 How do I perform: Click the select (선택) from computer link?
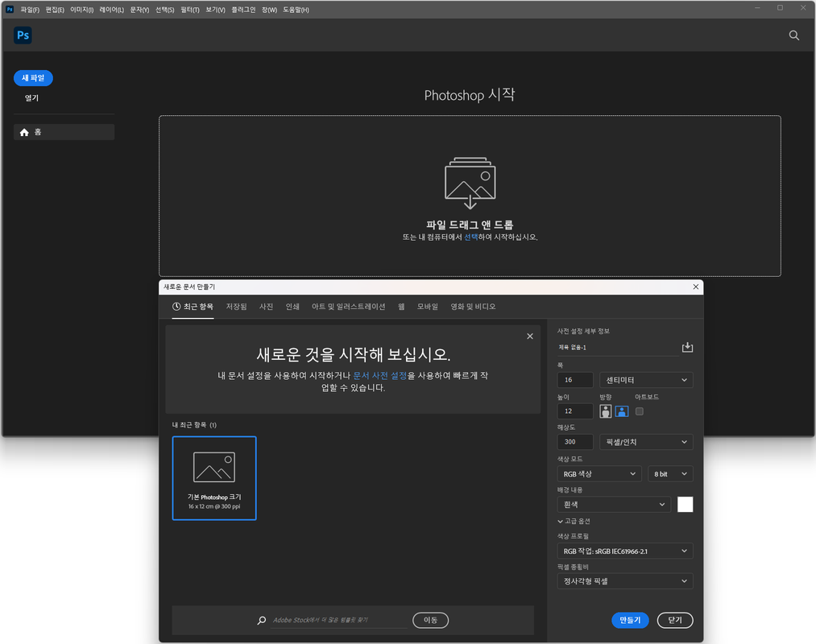click(x=471, y=237)
